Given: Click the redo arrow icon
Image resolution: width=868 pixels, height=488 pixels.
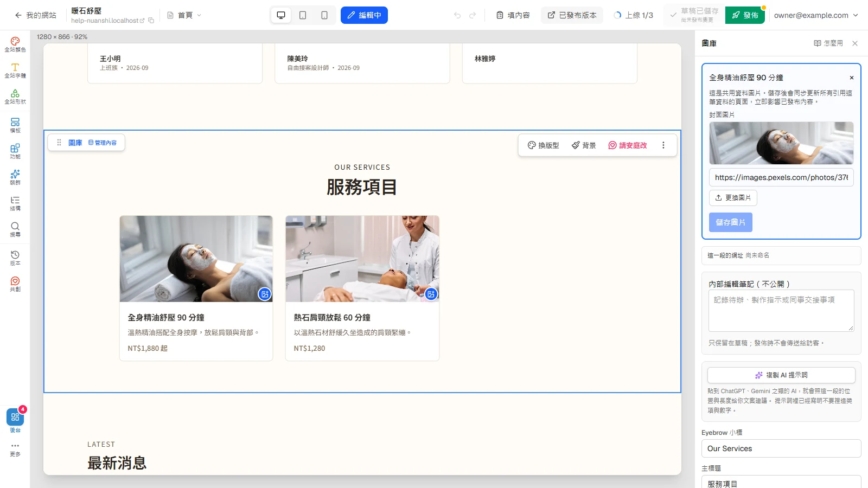Looking at the screenshot, I should tap(473, 15).
